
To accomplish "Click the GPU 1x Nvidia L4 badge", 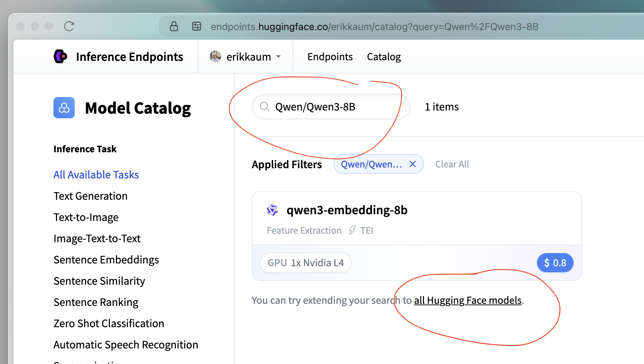I will pos(305,263).
